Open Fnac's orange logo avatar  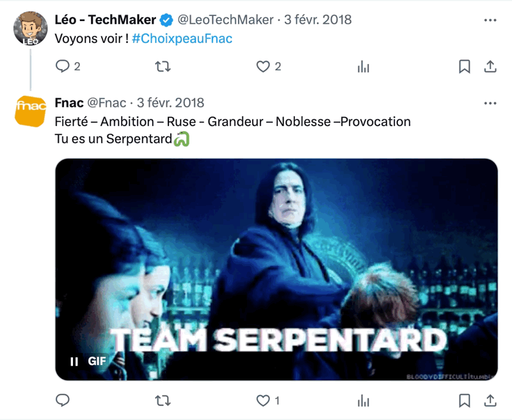tap(30, 111)
